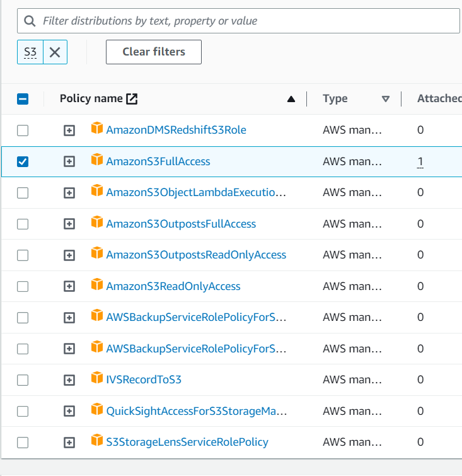Click the policy icon for AmazonS3OutpostsFullAccess

[x=97, y=222]
